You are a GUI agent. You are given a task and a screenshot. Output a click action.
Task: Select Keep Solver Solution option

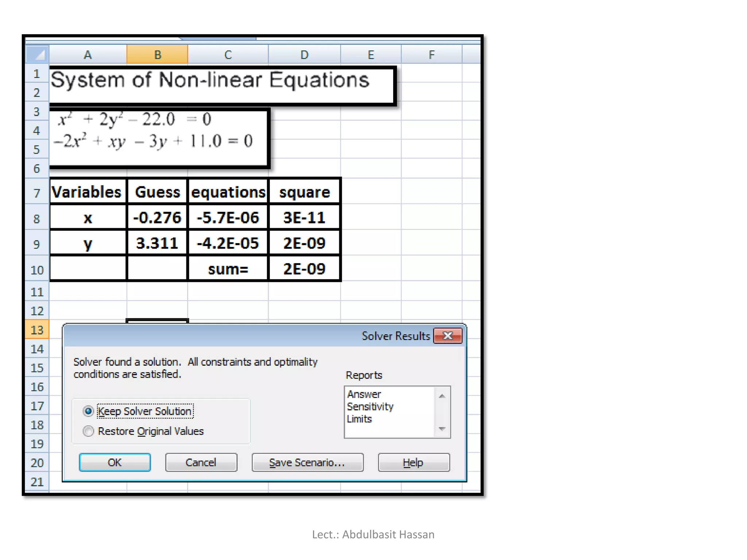click(88, 411)
